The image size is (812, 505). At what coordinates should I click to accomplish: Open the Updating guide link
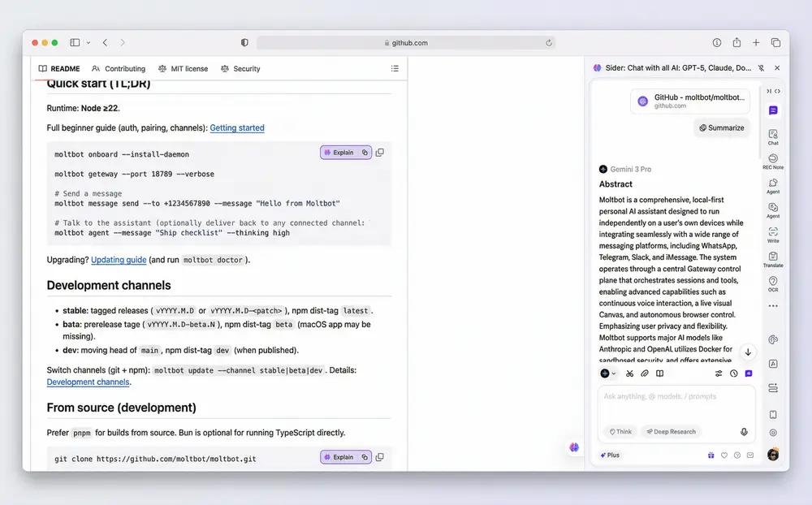(x=119, y=260)
